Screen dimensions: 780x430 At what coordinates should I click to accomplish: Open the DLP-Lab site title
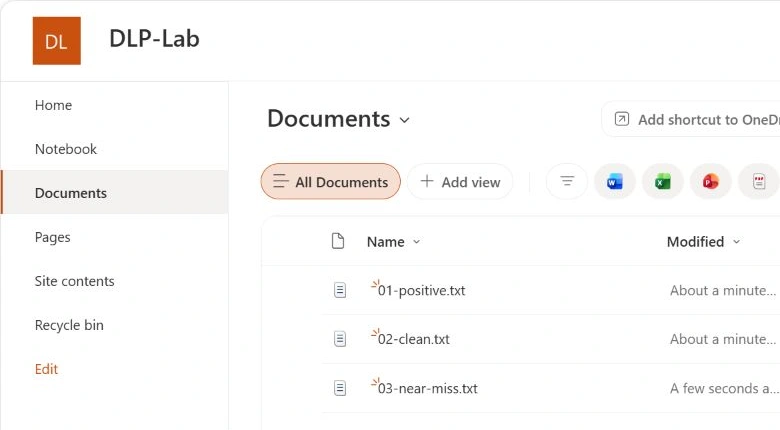pos(154,39)
